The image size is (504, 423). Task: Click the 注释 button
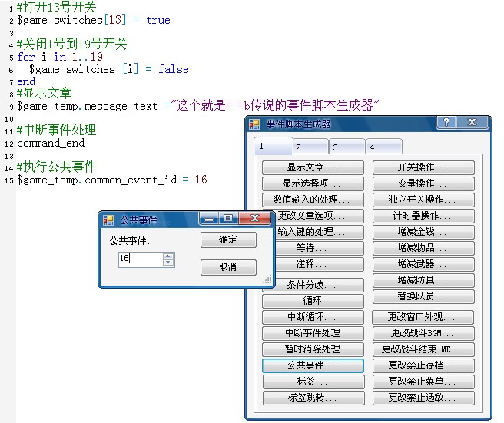pos(319,264)
